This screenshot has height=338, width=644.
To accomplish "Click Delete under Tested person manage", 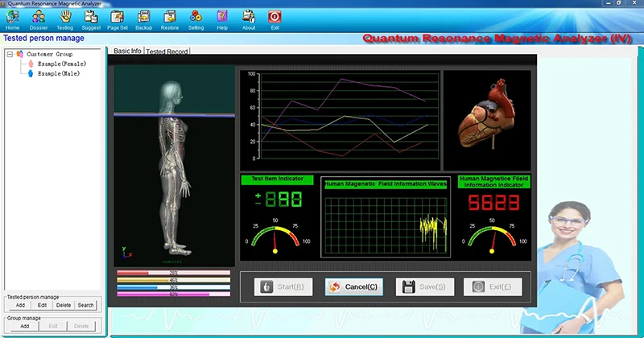I will click(64, 305).
